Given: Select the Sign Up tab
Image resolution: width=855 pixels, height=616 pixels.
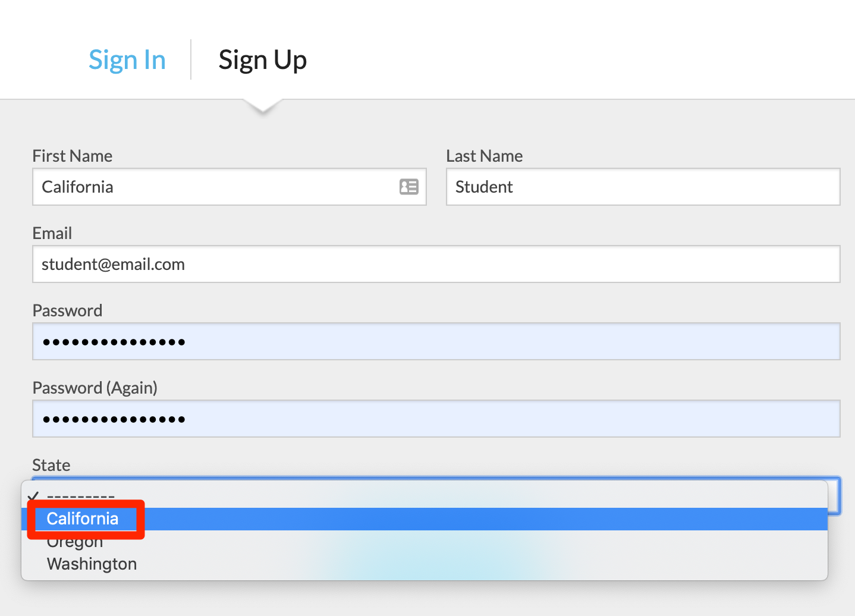Looking at the screenshot, I should coord(262,60).
